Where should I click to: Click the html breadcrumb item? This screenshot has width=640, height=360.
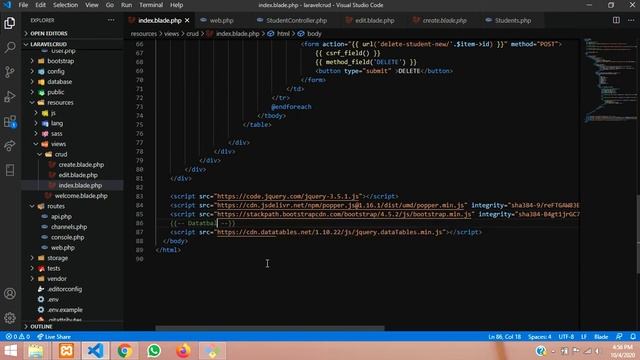coord(283,34)
